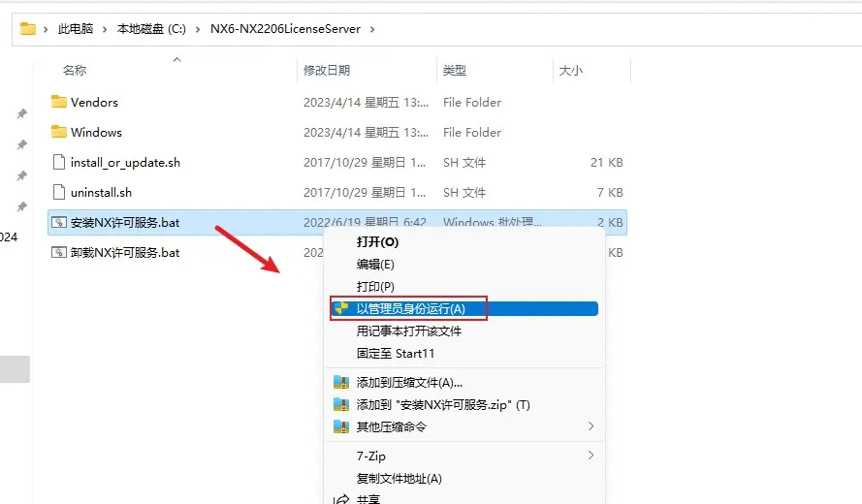Choose 添加到 "安装NX许可服务.zip" (T)

[443, 405]
